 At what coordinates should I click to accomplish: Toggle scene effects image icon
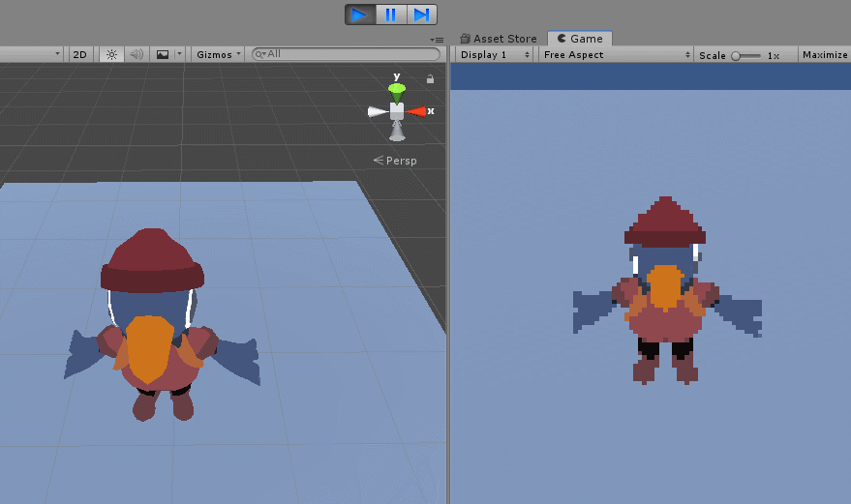click(163, 54)
